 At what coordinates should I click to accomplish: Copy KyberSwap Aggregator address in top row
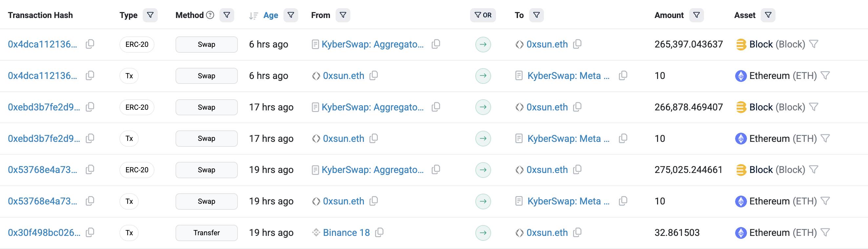[436, 44]
